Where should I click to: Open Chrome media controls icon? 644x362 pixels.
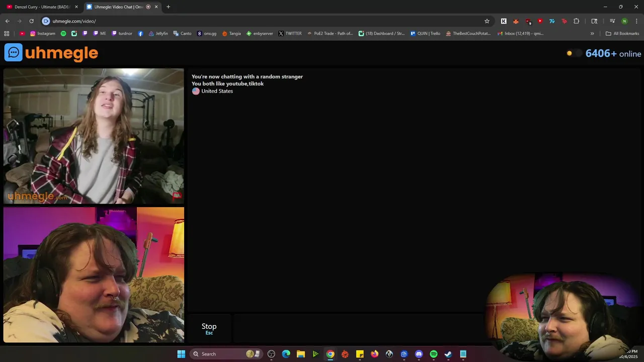(x=612, y=21)
